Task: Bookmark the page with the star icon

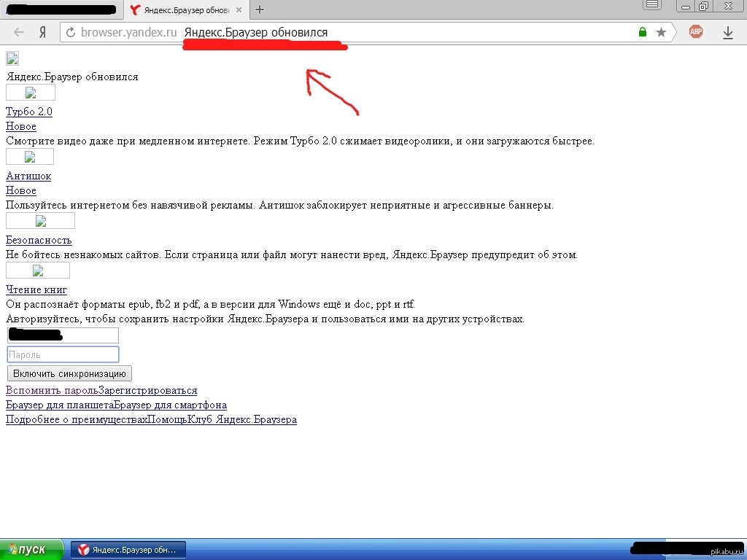Action: [661, 32]
